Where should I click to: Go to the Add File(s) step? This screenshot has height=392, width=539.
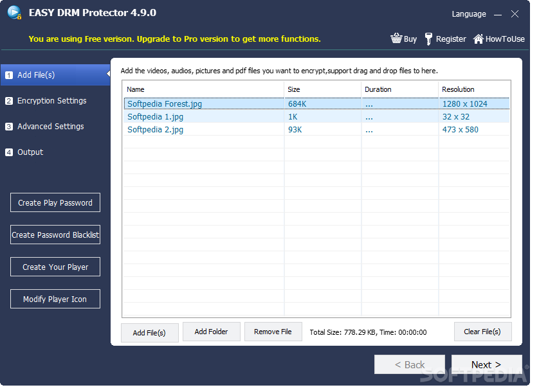(56, 76)
